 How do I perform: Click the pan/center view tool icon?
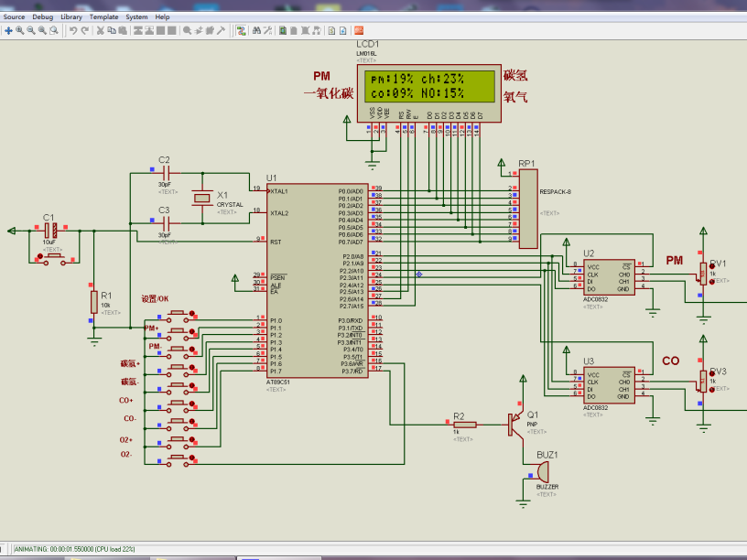click(8, 30)
